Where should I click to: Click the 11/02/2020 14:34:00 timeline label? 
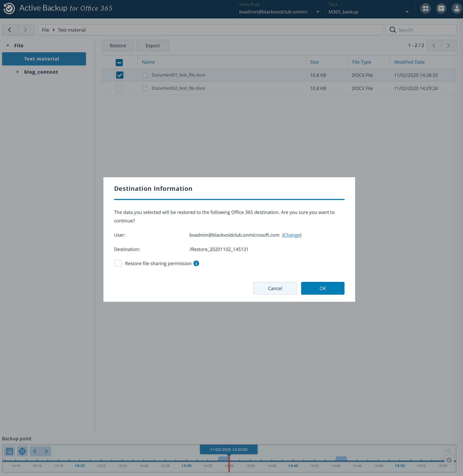pyautogui.click(x=228, y=449)
